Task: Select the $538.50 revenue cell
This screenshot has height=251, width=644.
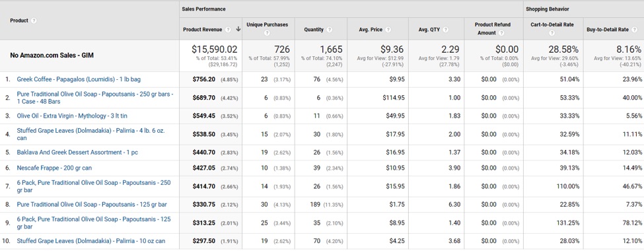Action: pos(203,134)
